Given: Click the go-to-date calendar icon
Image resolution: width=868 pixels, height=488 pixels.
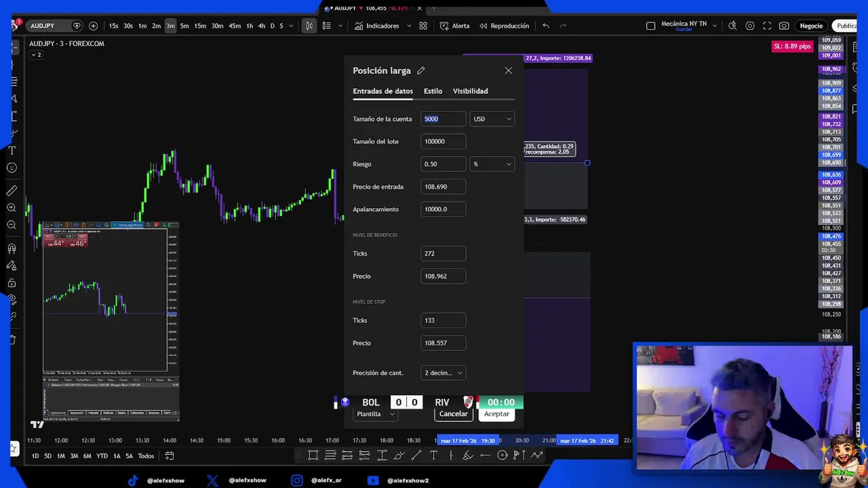Looking at the screenshot, I should click(170, 456).
